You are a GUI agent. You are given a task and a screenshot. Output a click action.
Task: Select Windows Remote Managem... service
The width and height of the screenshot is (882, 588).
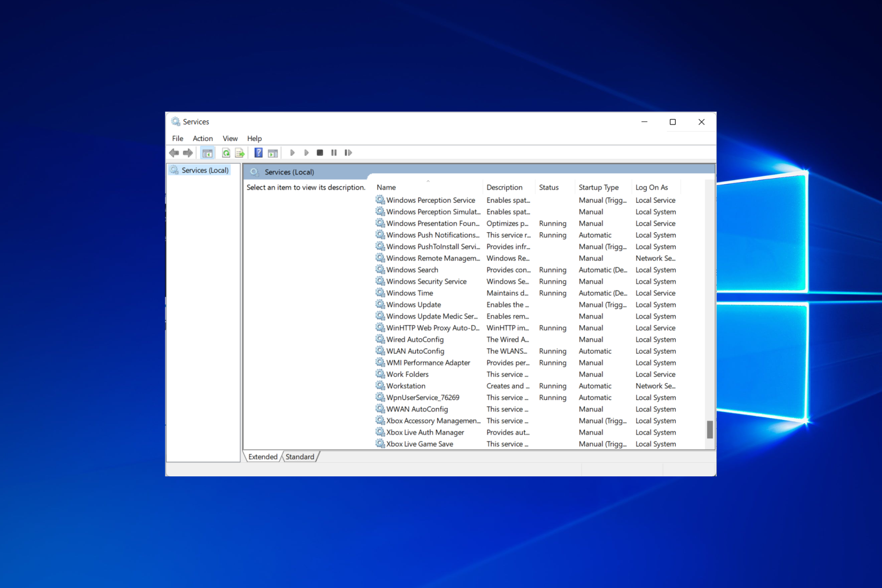433,258
